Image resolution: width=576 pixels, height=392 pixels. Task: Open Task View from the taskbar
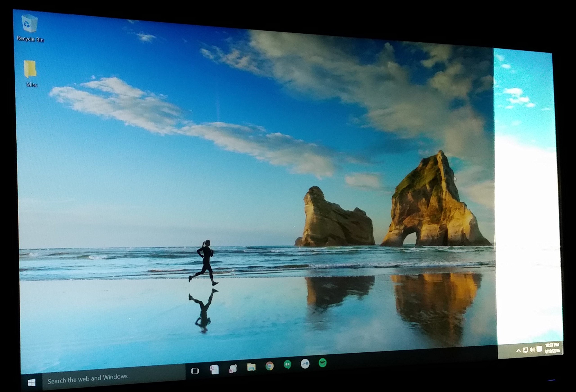[x=195, y=371]
